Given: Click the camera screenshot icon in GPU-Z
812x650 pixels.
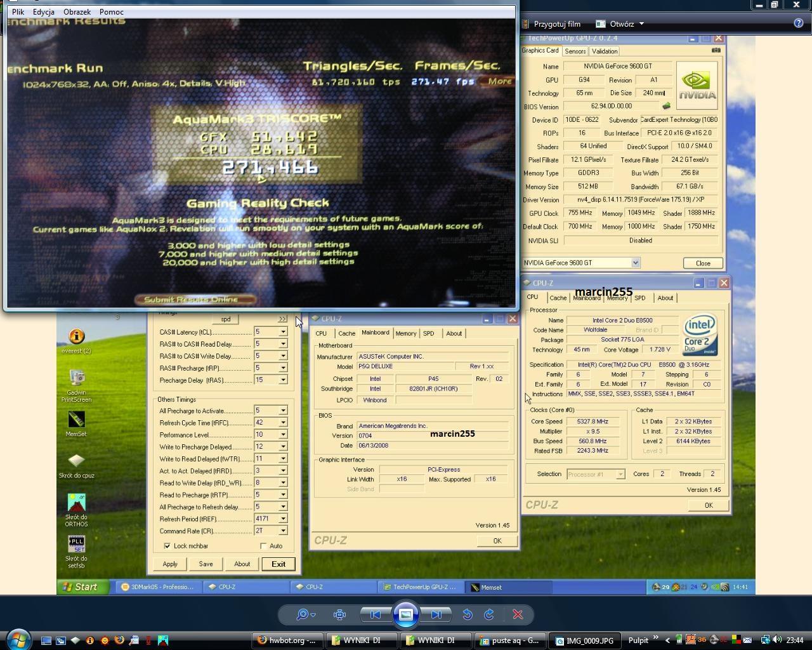Looking at the screenshot, I should (x=716, y=50).
